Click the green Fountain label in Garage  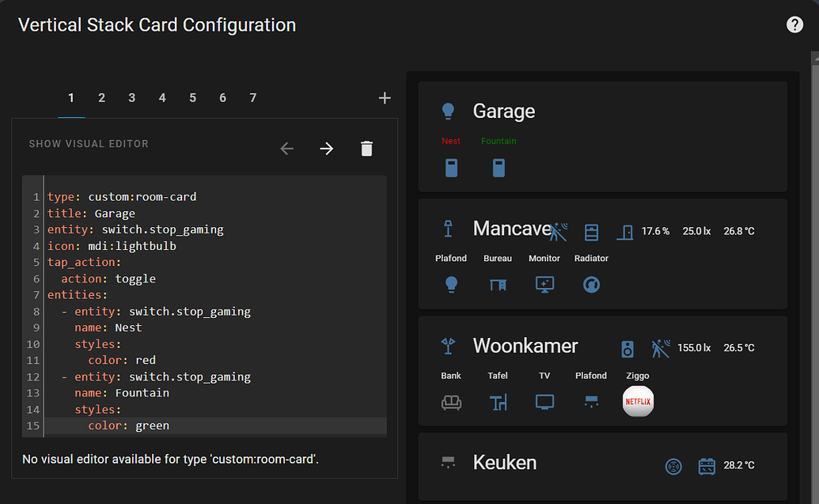[499, 141]
